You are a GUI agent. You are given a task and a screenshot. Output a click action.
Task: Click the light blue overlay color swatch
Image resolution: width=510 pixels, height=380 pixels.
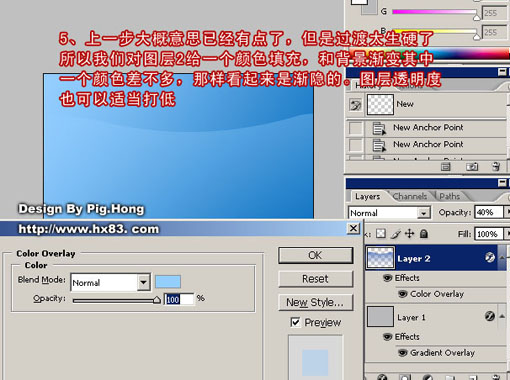click(168, 282)
